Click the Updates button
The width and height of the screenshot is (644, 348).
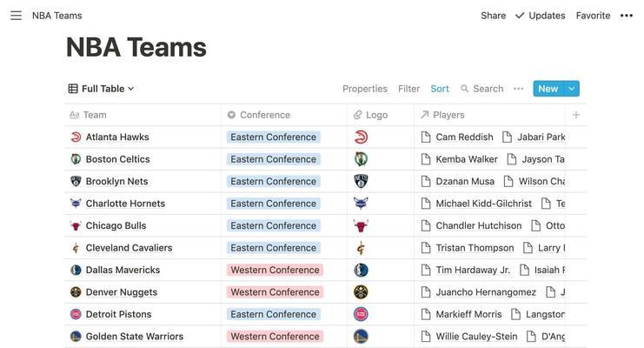[x=540, y=16]
